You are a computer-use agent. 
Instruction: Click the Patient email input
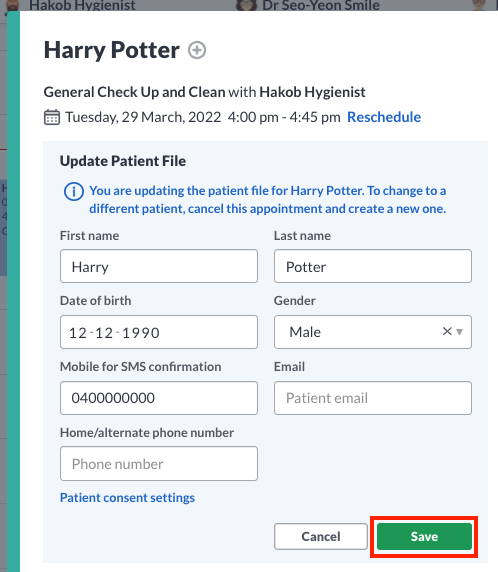pos(373,398)
